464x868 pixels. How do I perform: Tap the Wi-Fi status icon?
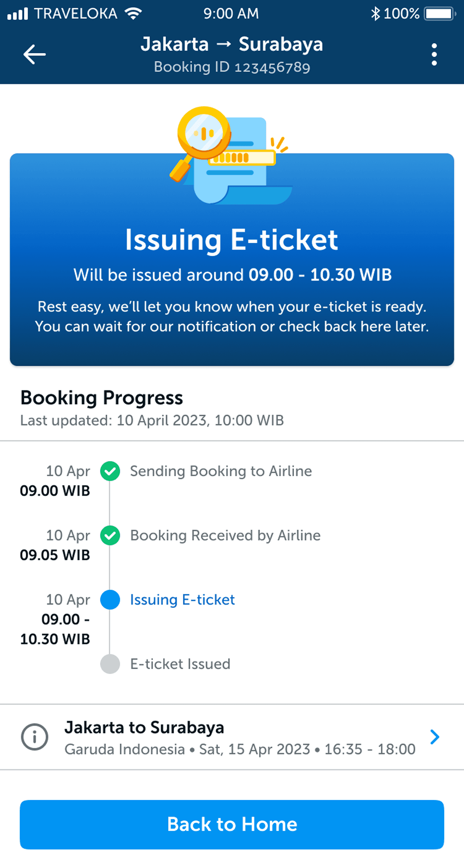[x=133, y=14]
